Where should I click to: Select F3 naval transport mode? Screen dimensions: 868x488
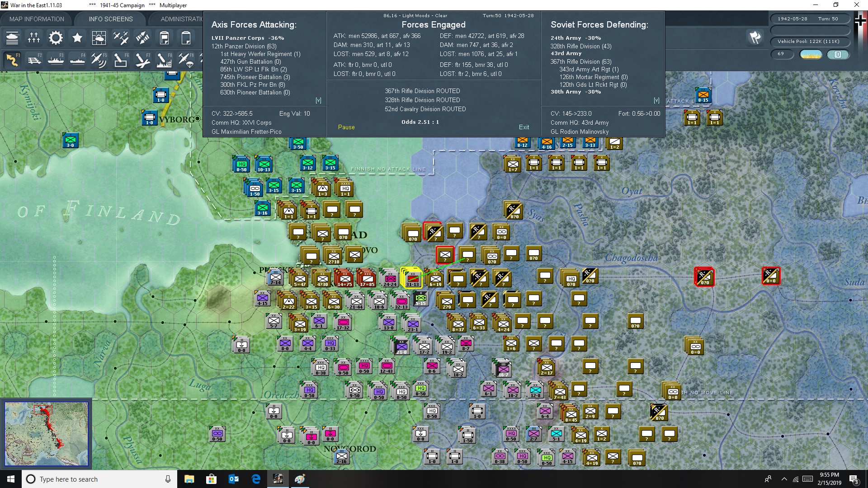[56, 60]
